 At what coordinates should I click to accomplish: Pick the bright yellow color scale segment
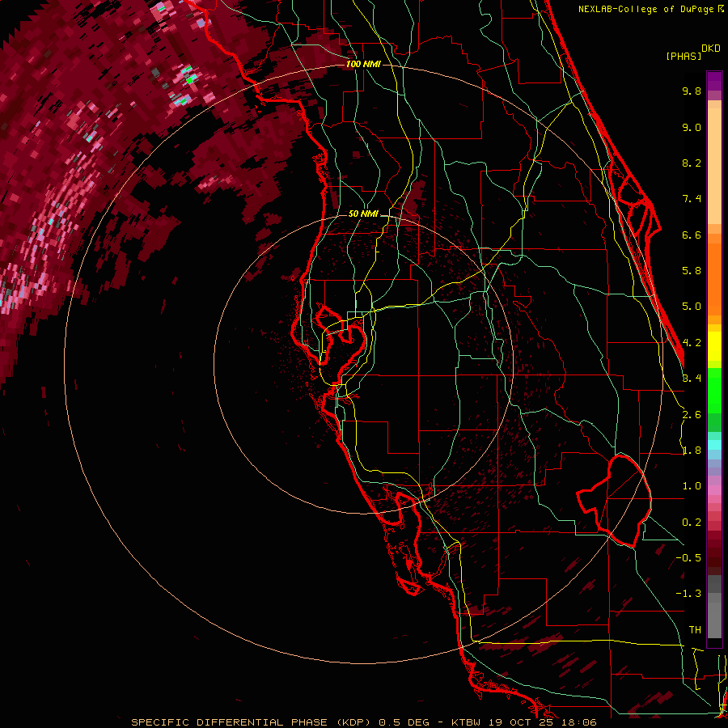[x=714, y=346]
